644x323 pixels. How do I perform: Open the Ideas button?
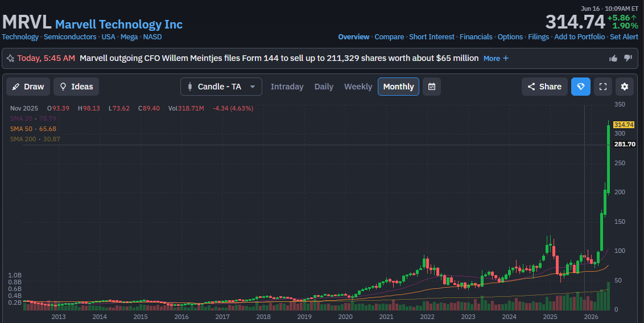[x=76, y=87]
